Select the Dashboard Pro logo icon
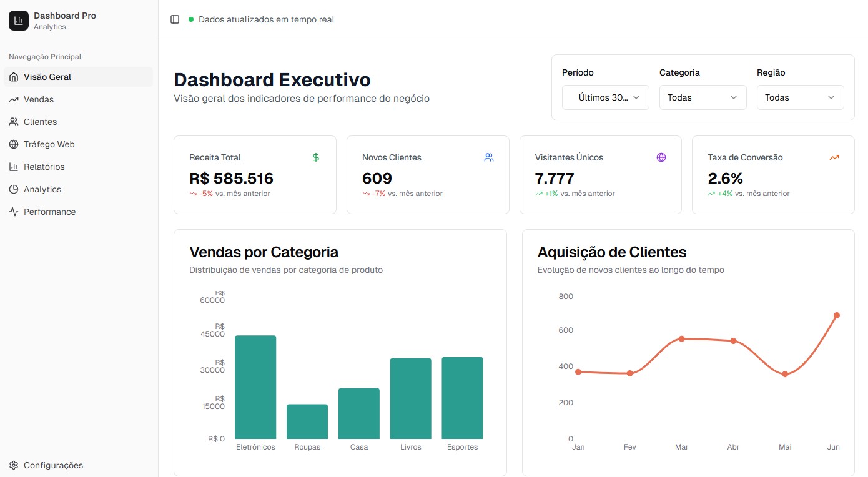This screenshot has width=868, height=477. 18,20
